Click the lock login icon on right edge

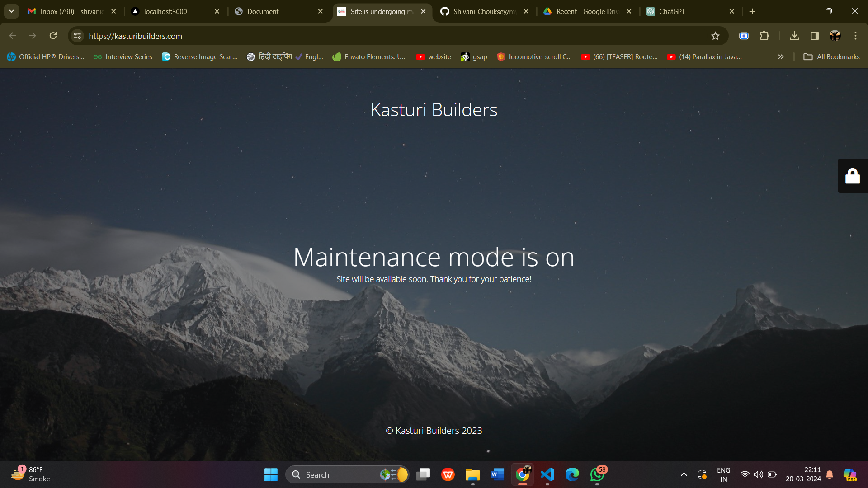point(852,176)
